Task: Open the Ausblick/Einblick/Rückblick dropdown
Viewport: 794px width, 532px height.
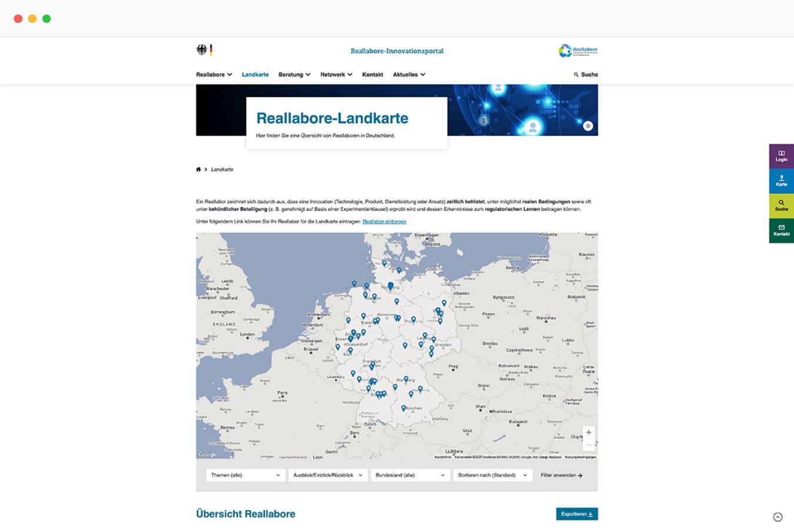Action: pos(328,475)
